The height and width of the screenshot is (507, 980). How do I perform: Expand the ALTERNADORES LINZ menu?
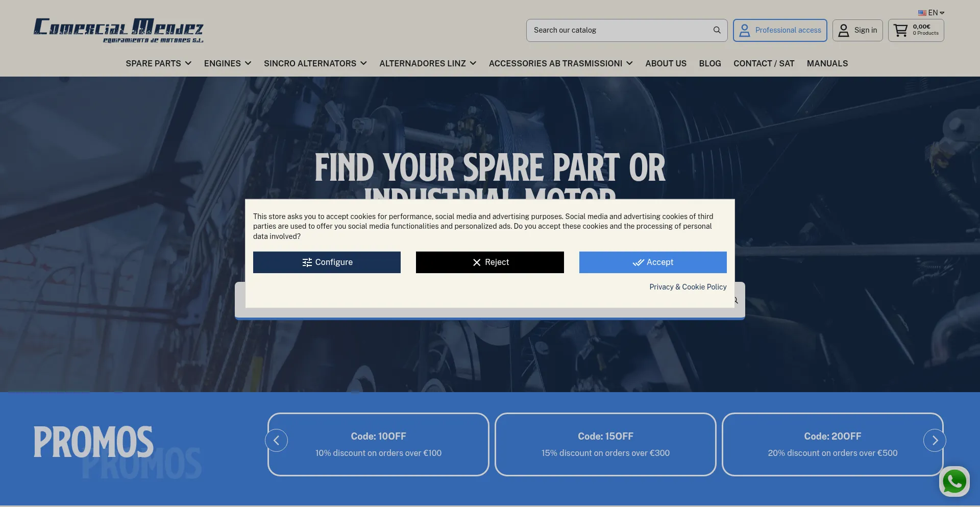[428, 63]
